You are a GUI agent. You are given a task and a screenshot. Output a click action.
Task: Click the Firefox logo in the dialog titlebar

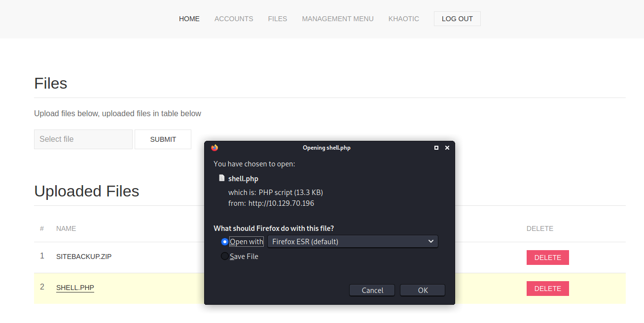[x=215, y=147]
